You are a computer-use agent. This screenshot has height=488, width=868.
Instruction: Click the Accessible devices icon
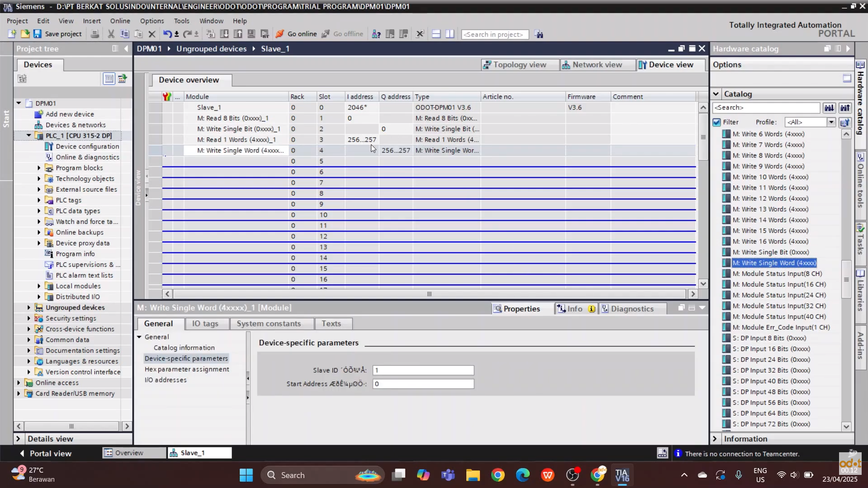(376, 34)
